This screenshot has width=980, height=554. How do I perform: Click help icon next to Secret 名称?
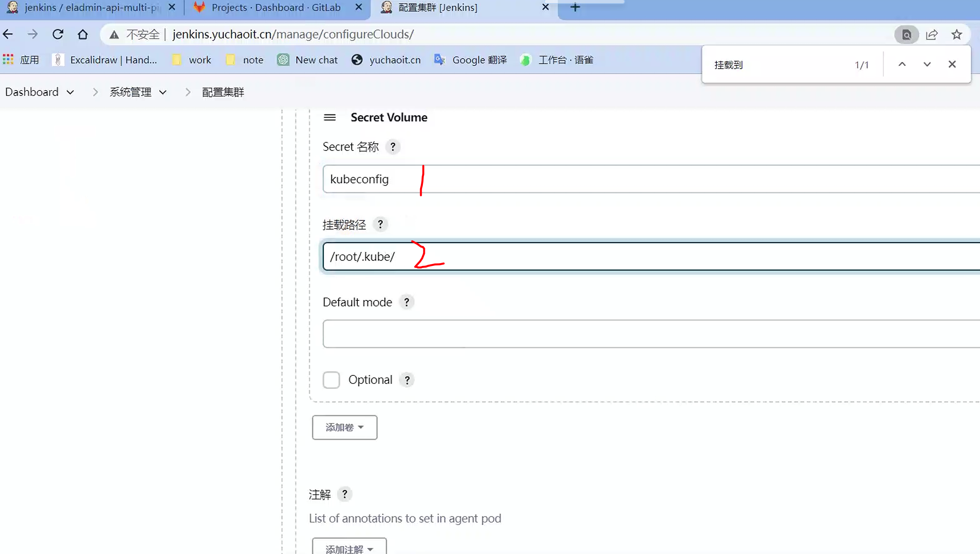[393, 147]
